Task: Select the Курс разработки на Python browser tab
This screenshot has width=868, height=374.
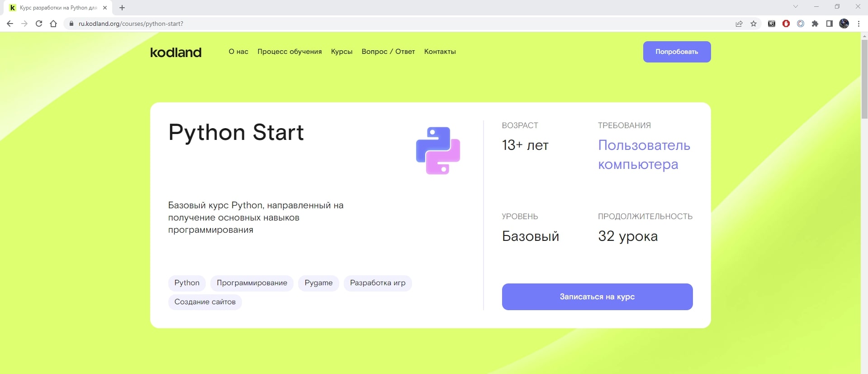Action: (x=58, y=8)
